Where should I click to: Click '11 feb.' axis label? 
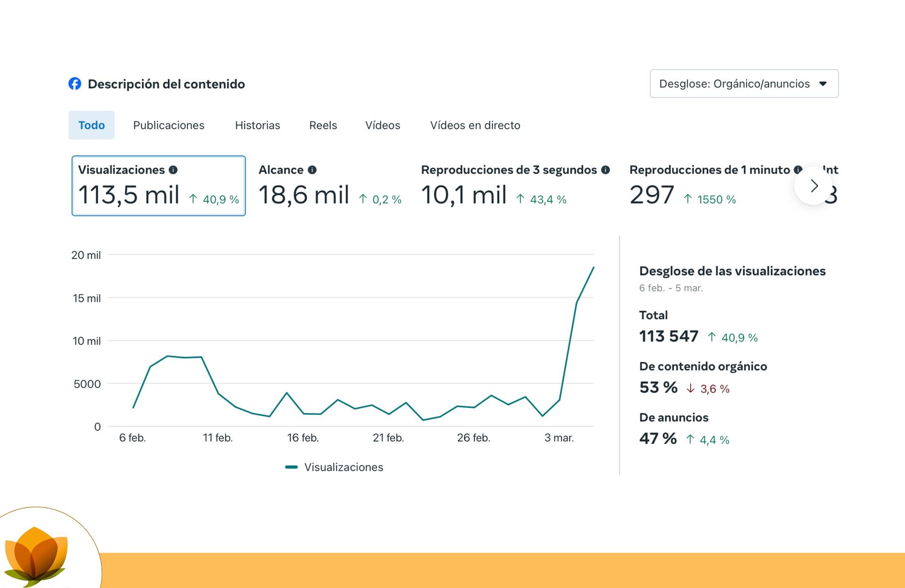[x=218, y=438]
